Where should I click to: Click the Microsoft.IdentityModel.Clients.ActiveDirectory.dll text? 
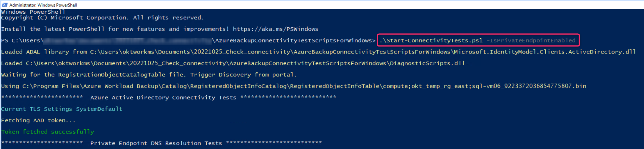pyautogui.click(x=545, y=52)
